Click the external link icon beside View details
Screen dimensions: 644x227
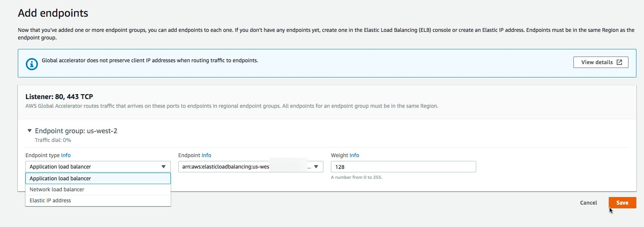coord(619,62)
